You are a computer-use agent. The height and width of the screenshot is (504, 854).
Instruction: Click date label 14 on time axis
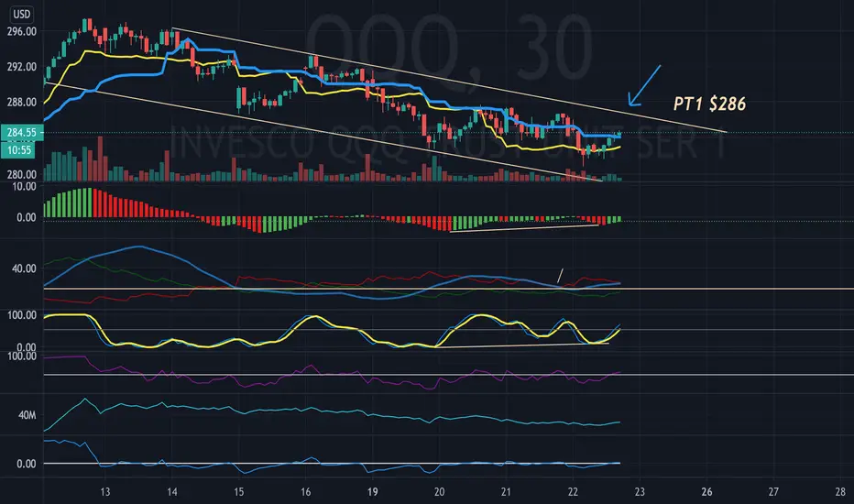click(172, 492)
